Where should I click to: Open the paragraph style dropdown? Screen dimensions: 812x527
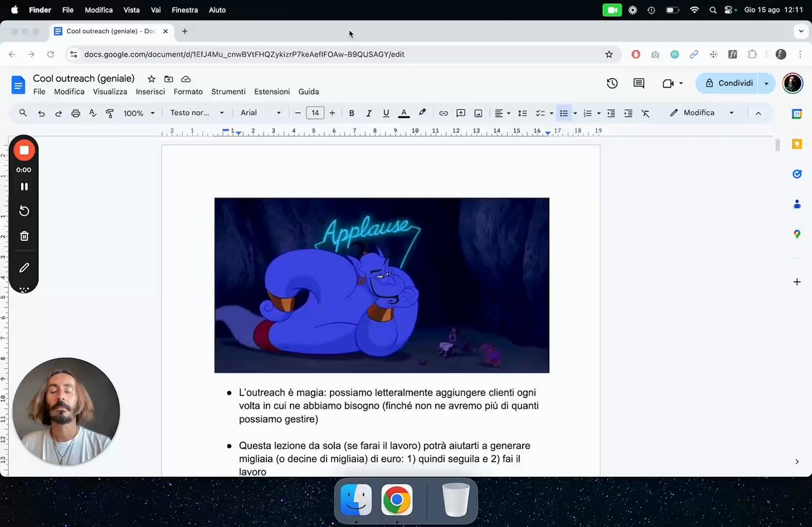pos(197,113)
